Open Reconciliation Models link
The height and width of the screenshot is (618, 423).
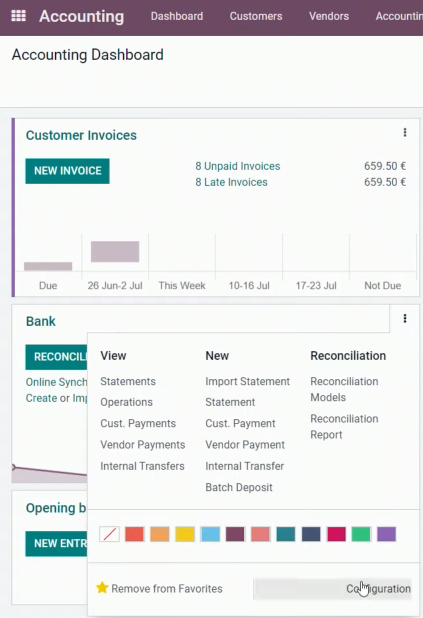pos(344,389)
